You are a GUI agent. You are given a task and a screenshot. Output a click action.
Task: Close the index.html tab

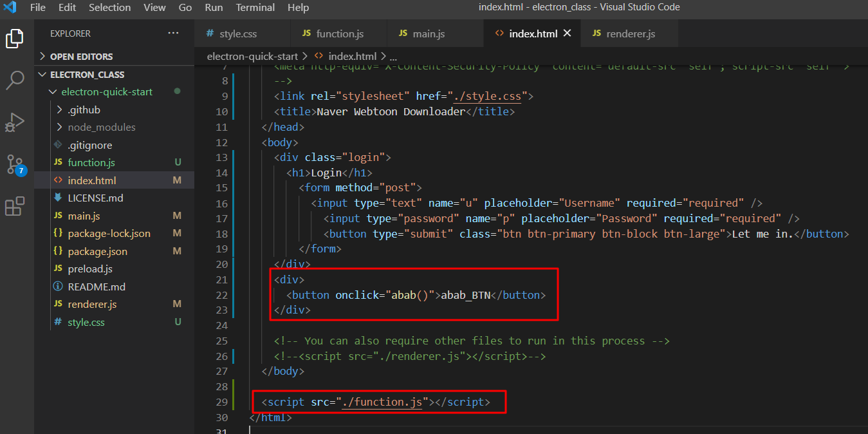point(568,33)
